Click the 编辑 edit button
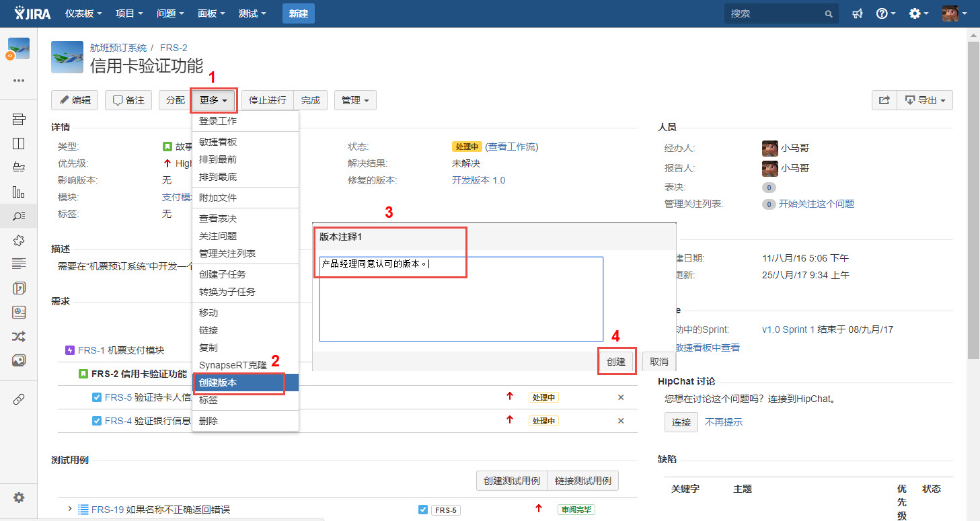Screen dimensions: 980x521 click(75, 100)
